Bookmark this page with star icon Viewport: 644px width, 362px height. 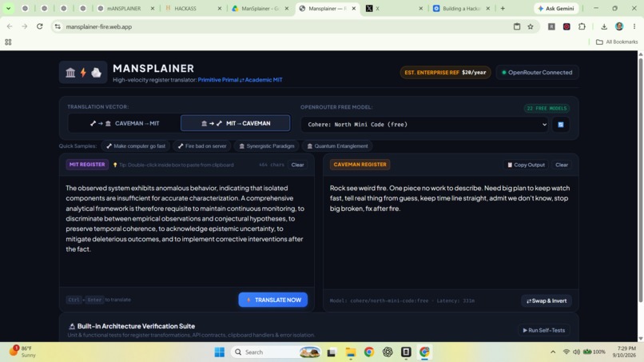click(x=531, y=26)
